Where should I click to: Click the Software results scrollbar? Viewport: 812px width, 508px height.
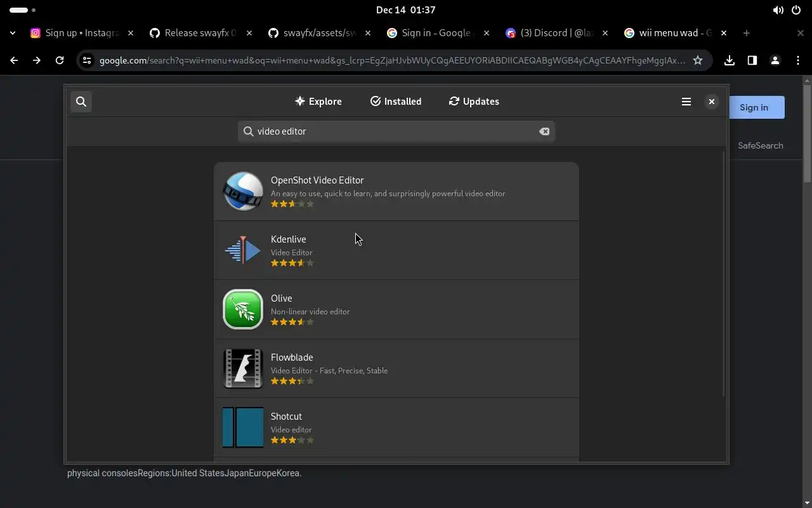click(x=724, y=274)
